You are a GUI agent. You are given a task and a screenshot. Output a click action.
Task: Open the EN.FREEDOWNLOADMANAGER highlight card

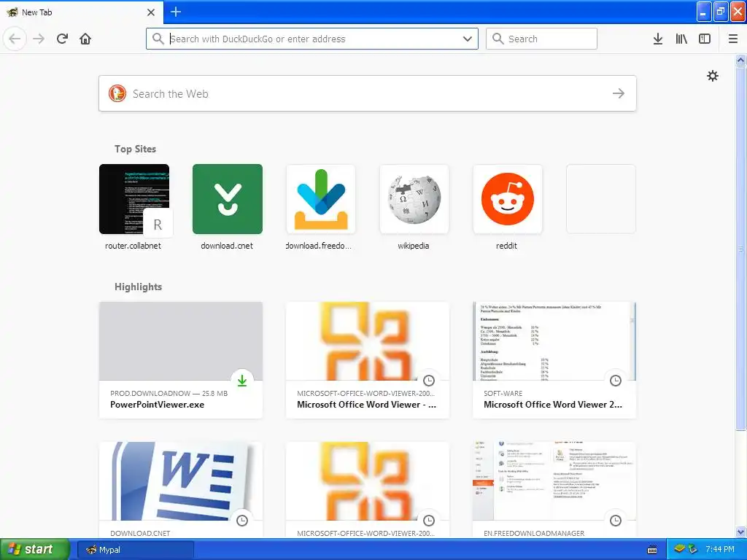pos(554,490)
